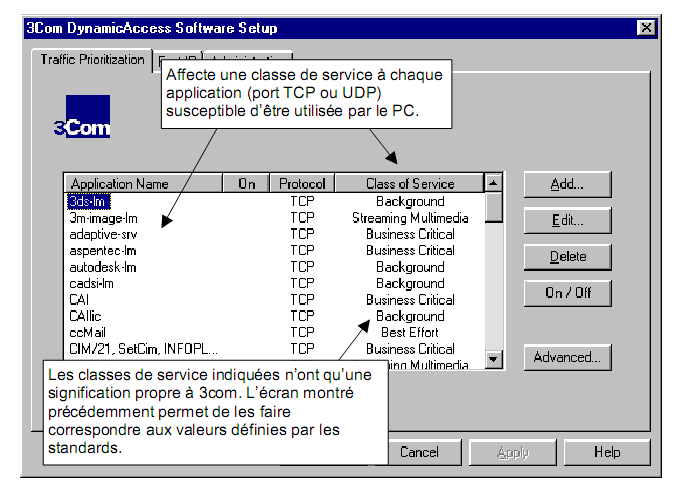Click the Help button
The height and width of the screenshot is (492, 676).
(607, 452)
